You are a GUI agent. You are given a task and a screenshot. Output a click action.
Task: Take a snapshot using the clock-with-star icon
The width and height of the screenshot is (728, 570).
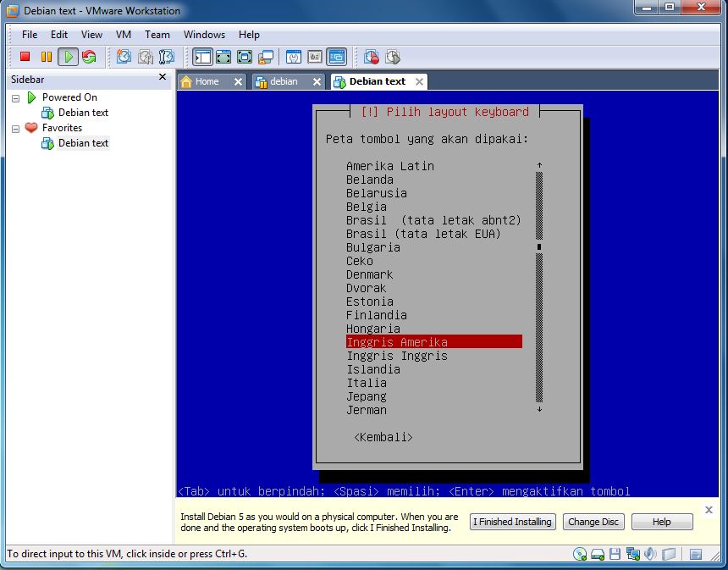pyautogui.click(x=124, y=57)
